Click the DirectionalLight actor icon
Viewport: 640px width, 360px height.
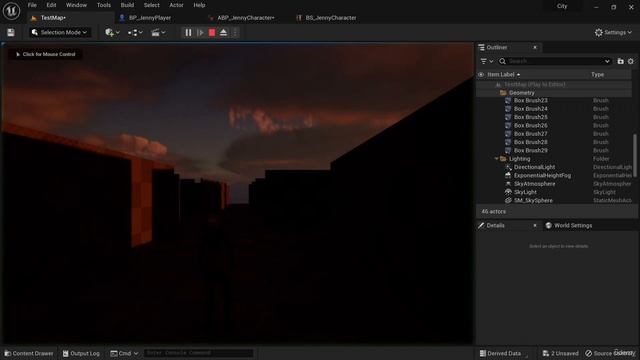coord(508,167)
